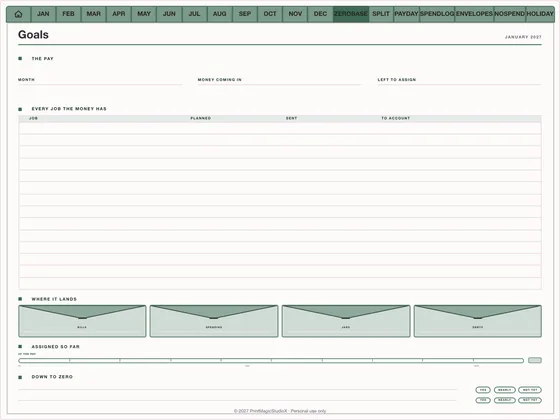The height and width of the screenshot is (420, 560).
Task: Click the Assigned So Far progress bar
Action: (271, 360)
